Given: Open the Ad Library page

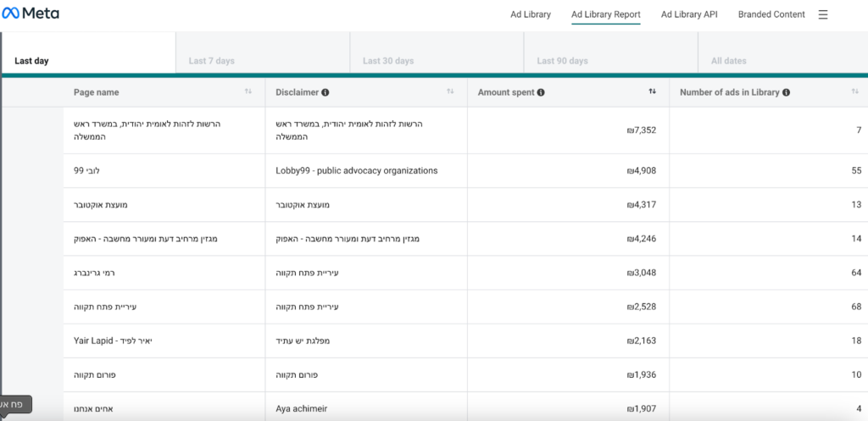Looking at the screenshot, I should pos(531,14).
